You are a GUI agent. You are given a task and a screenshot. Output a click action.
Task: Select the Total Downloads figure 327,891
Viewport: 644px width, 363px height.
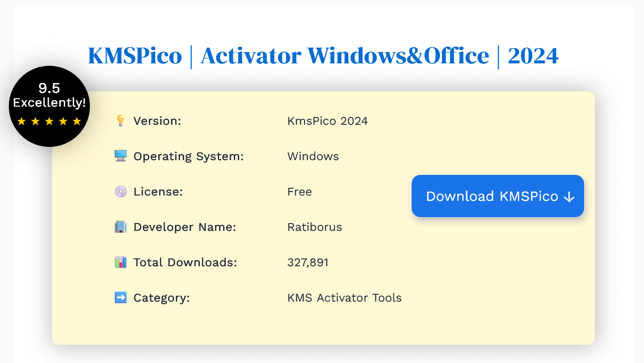coord(308,262)
